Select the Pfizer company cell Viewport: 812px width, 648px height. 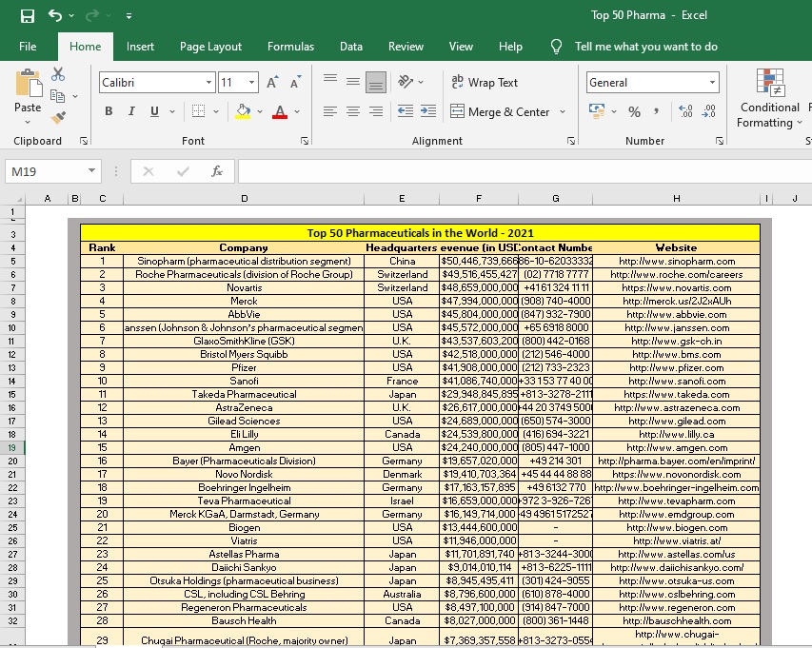[244, 368]
